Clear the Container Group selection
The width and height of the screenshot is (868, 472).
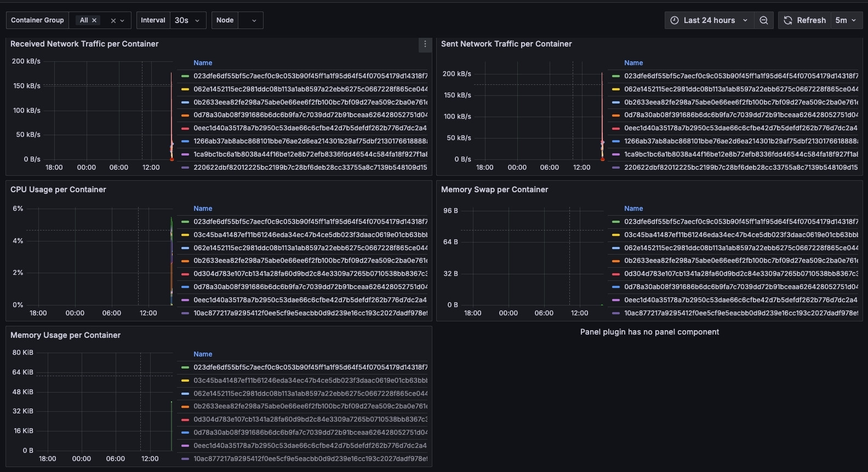[113, 21]
